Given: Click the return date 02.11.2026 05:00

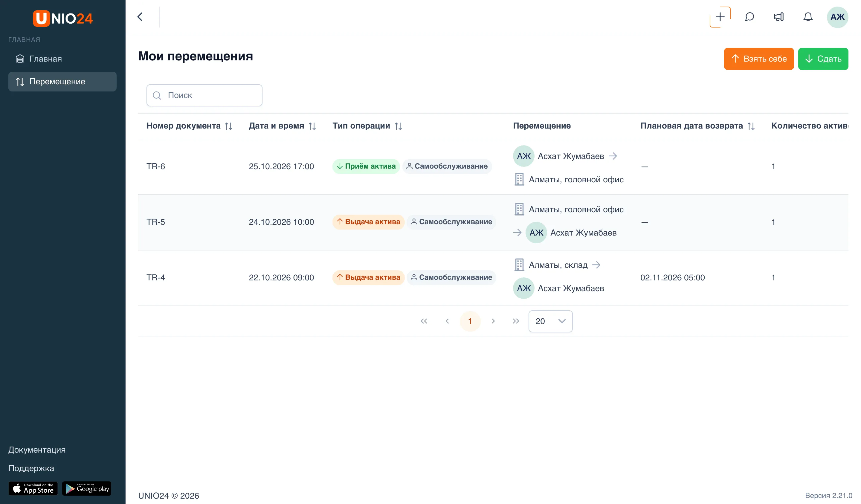Looking at the screenshot, I should pos(672,277).
